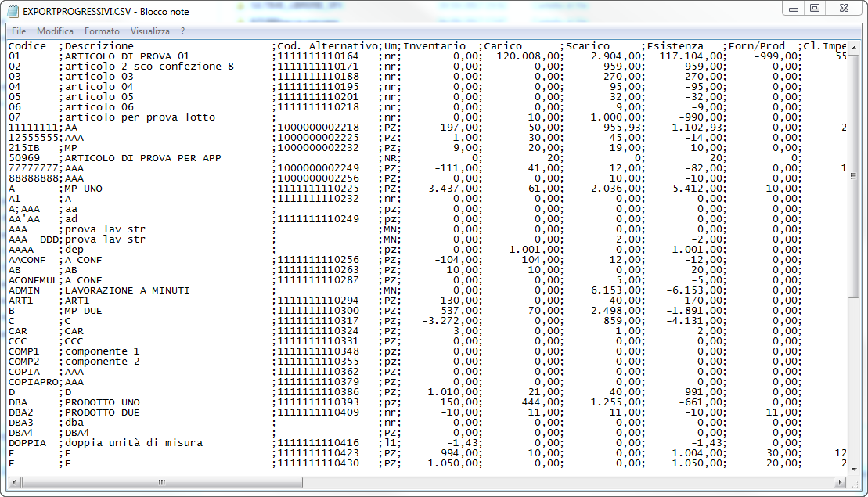868x497 pixels.
Task: Close the EXPORTPROGRESSIVI.CSV window
Action: tap(844, 9)
